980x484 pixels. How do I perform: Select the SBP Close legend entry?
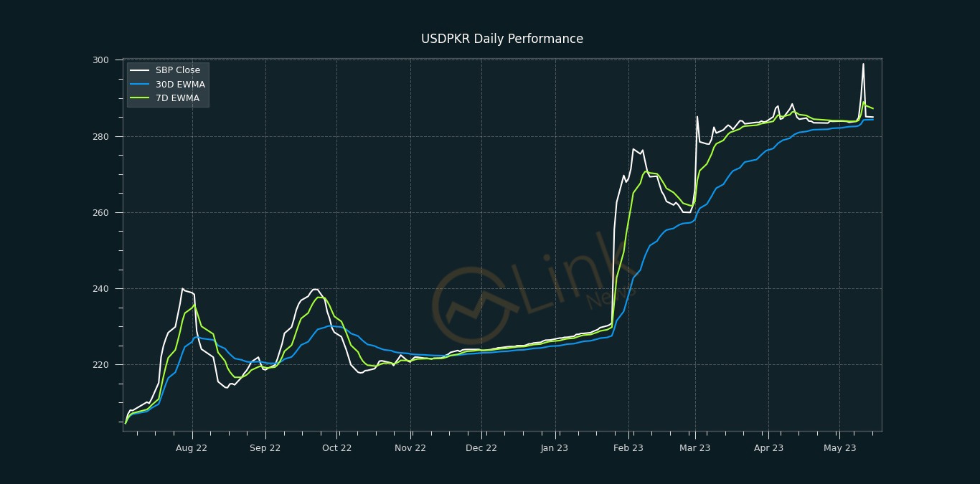166,70
